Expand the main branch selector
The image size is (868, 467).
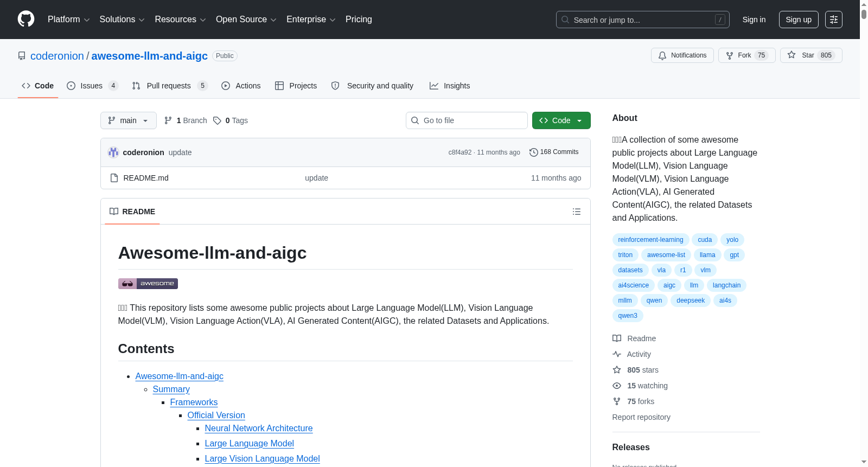[129, 120]
